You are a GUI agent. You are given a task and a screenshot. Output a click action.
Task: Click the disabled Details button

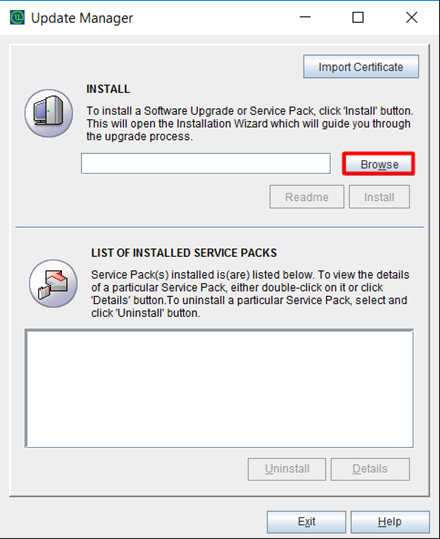[370, 469]
